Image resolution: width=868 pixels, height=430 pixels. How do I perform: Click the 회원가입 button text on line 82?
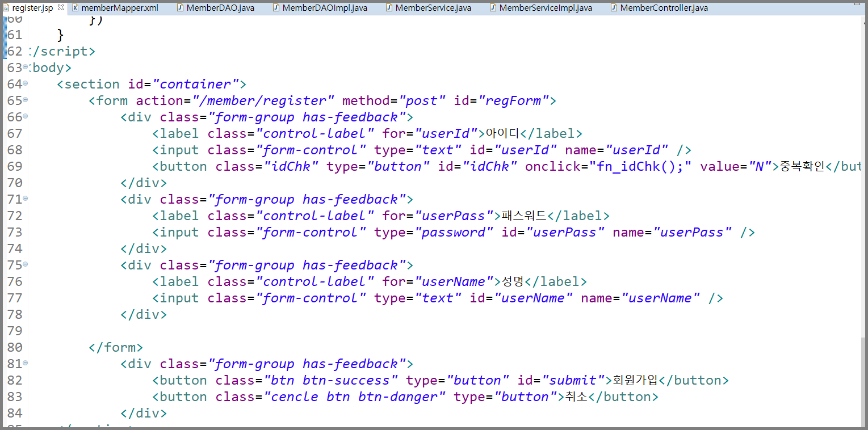(635, 381)
